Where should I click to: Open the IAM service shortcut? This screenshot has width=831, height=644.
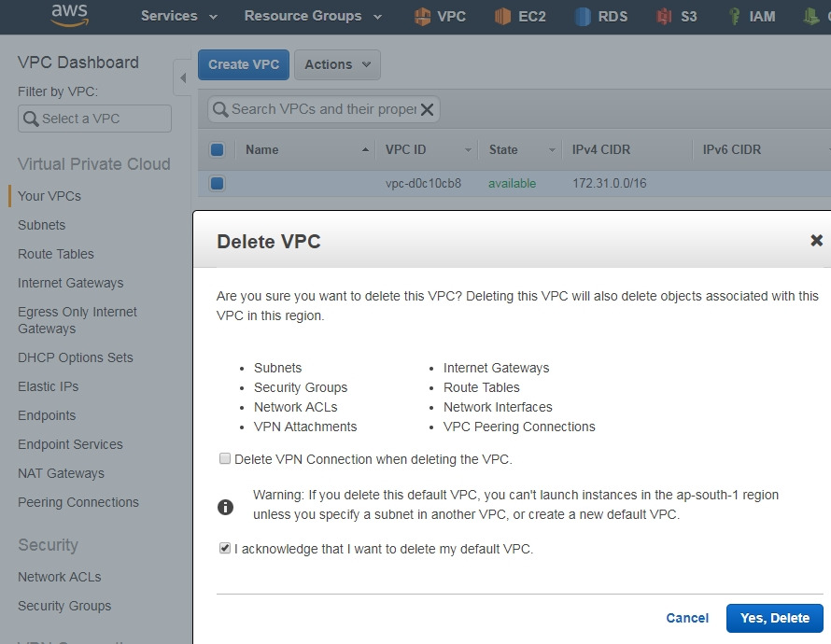pos(752,17)
